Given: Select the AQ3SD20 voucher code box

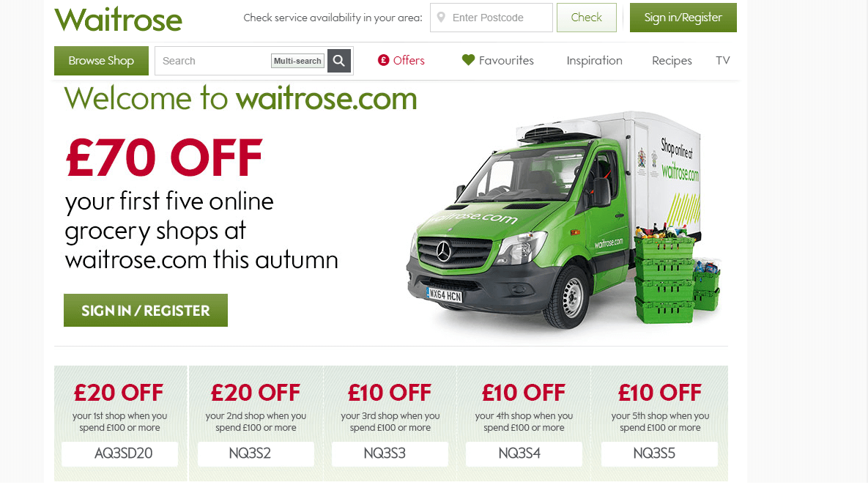Looking at the screenshot, I should (119, 454).
